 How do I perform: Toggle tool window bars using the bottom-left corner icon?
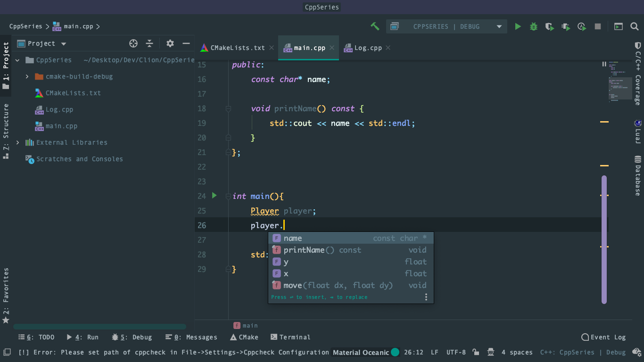click(7, 352)
